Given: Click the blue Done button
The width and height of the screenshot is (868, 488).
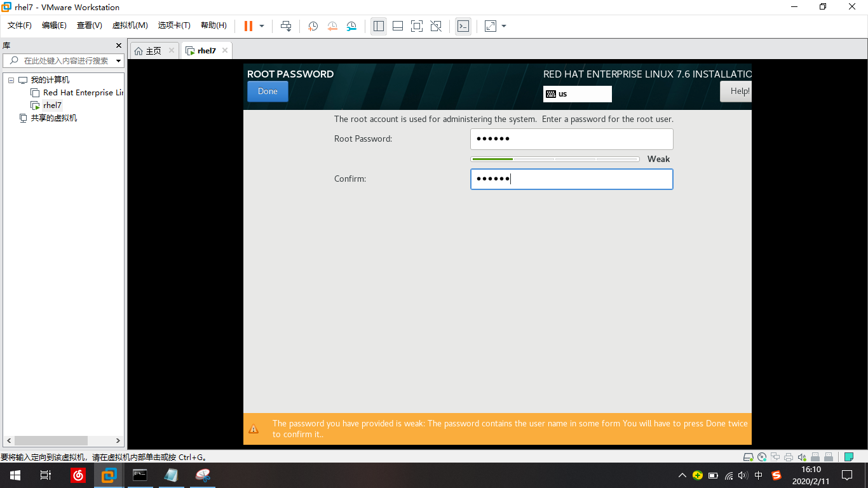Looking at the screenshot, I should pos(268,91).
